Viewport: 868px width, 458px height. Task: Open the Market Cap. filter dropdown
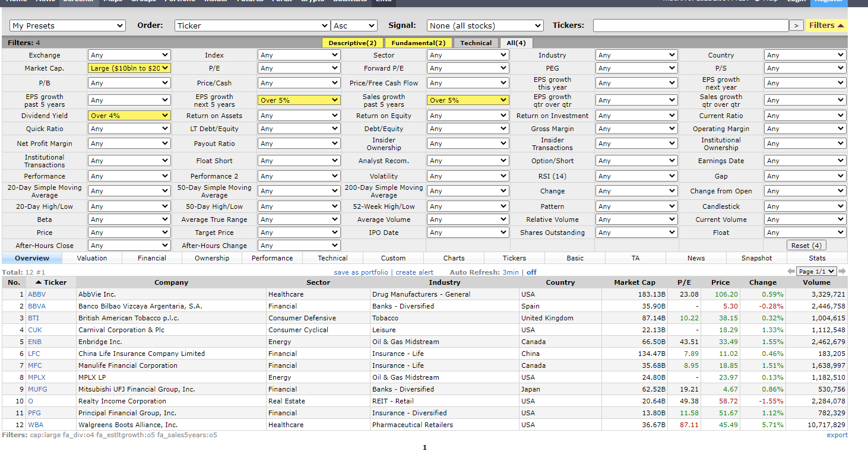click(129, 68)
